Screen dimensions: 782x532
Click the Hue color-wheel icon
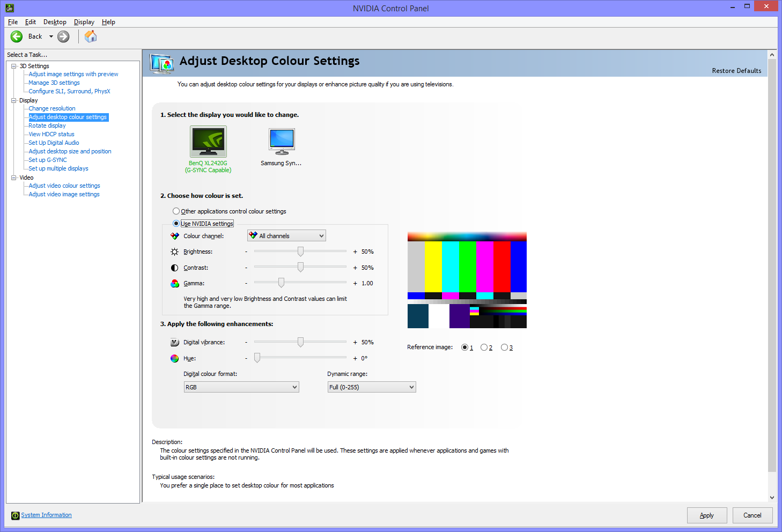174,358
